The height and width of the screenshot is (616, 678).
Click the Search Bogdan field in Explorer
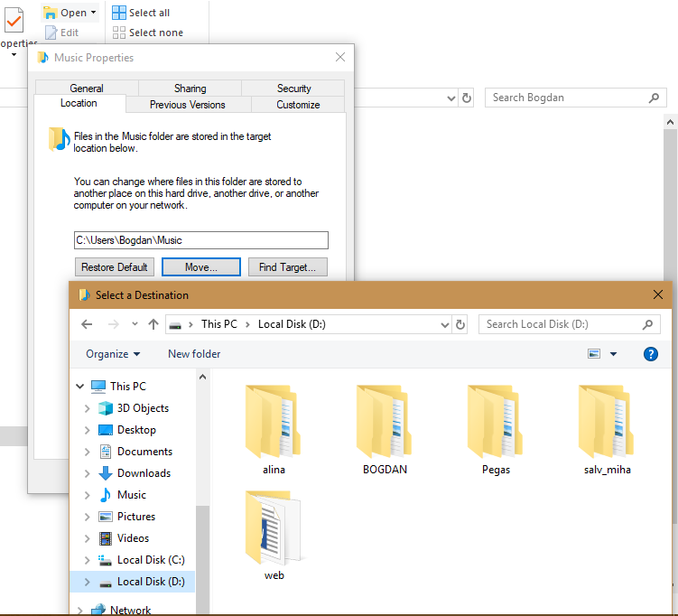[x=575, y=98]
